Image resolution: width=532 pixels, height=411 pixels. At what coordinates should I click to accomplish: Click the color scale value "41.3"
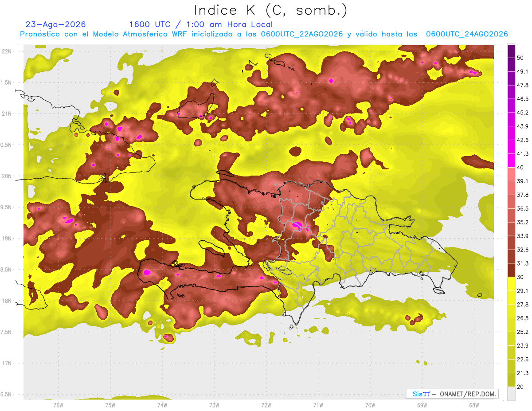pos(523,154)
